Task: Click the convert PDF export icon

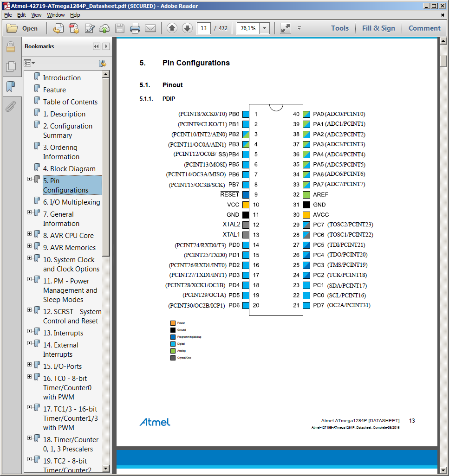Action: click(59, 28)
